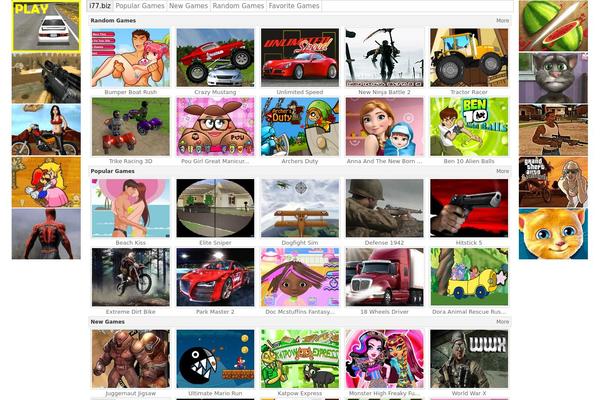The width and height of the screenshot is (600, 400).
Task: Open the Monster High Freaky thumbnail
Action: click(x=384, y=359)
